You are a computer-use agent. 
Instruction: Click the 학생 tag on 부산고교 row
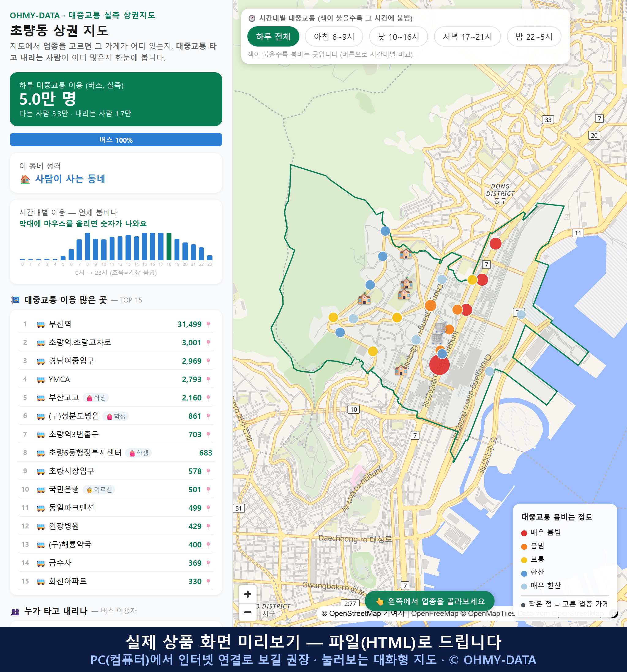point(96,398)
